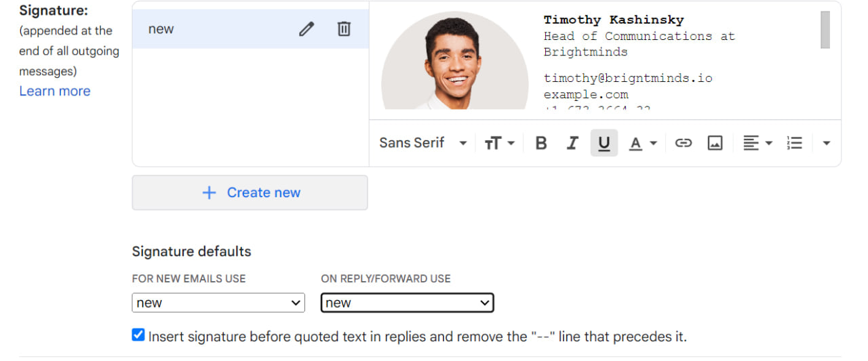This screenshot has width=868, height=361.
Task: Insert a link in the signature
Action: [x=683, y=143]
